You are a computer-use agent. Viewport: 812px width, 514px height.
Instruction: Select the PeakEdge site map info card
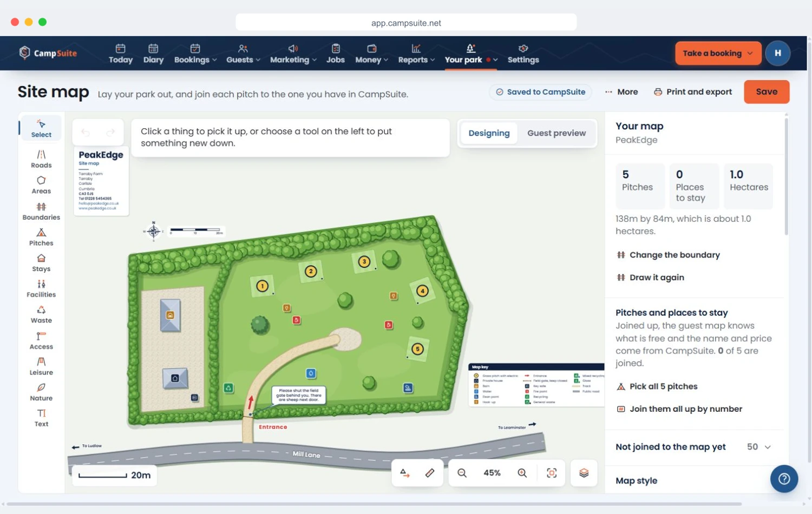[101, 181]
